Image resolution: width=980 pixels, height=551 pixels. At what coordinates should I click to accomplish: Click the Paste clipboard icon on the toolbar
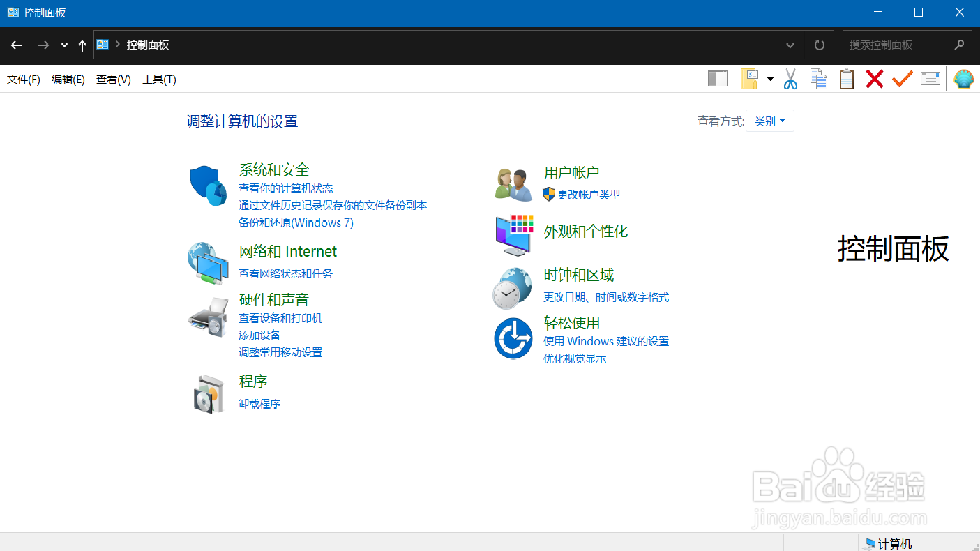pos(846,79)
